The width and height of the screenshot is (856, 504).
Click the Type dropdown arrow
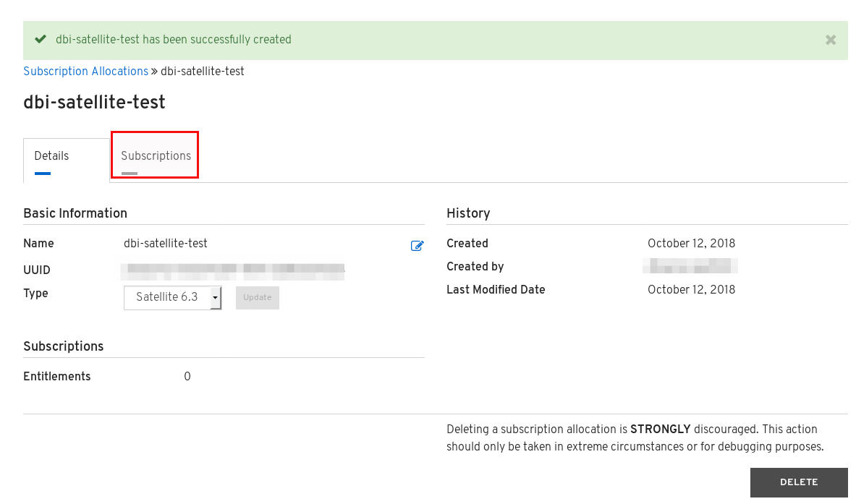[216, 298]
